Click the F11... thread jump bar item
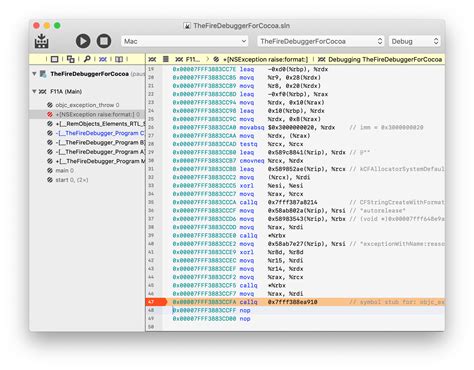The image size is (474, 370). [x=188, y=59]
